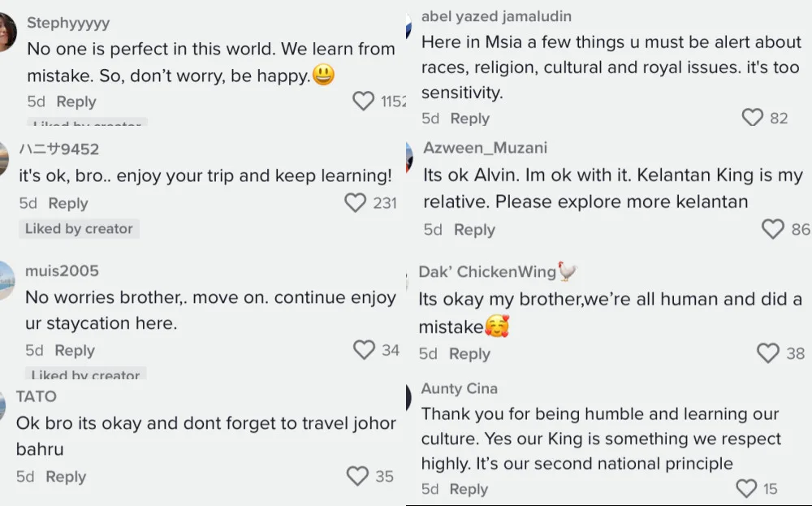Reply to muis2005's comment
Image resolution: width=812 pixels, height=506 pixels.
click(x=75, y=350)
